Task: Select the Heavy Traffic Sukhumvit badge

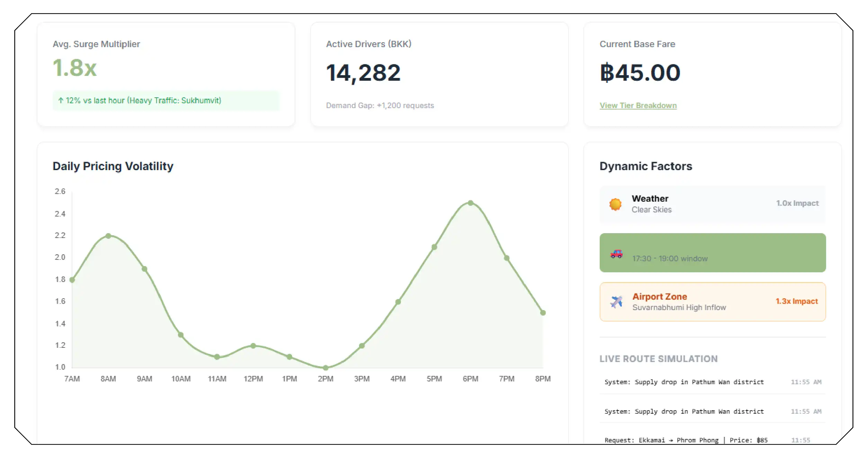Action: (166, 101)
